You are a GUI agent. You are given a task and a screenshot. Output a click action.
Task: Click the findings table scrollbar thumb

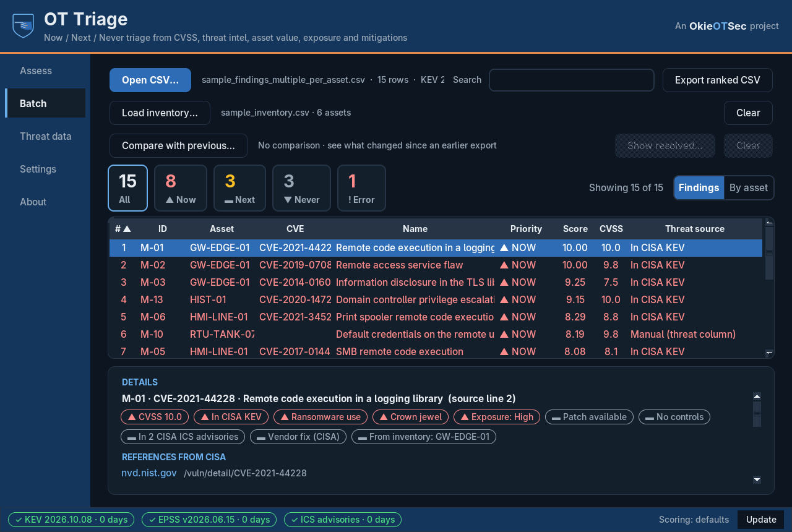(x=769, y=253)
